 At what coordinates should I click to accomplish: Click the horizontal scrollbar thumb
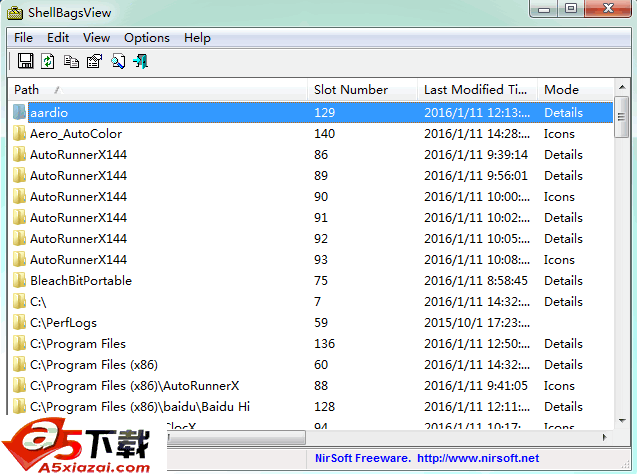click(236, 437)
